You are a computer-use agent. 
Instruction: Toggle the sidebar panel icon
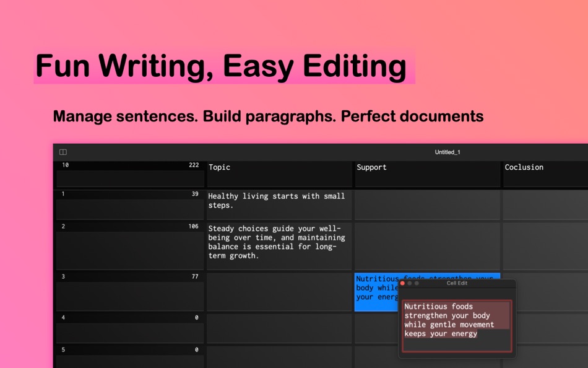[x=63, y=152]
